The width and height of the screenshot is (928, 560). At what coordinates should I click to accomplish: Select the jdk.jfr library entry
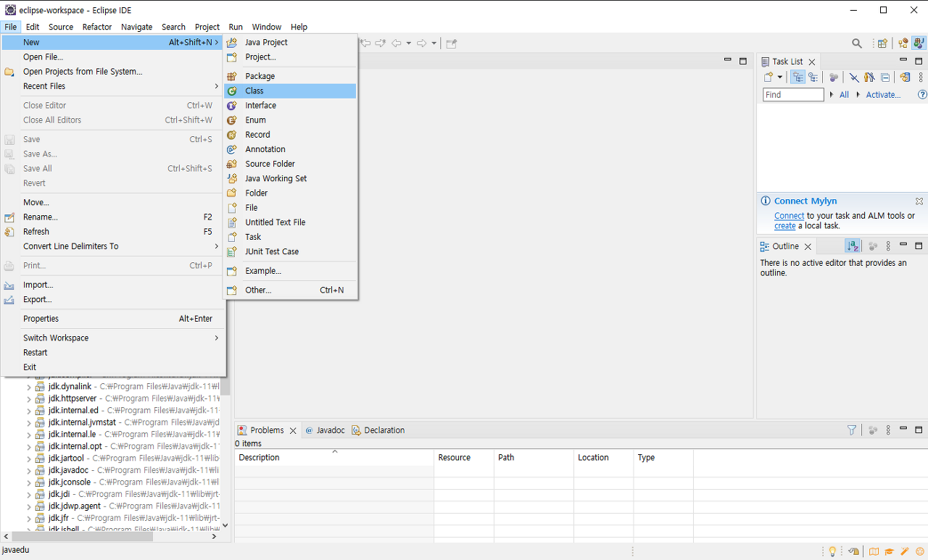(128, 518)
